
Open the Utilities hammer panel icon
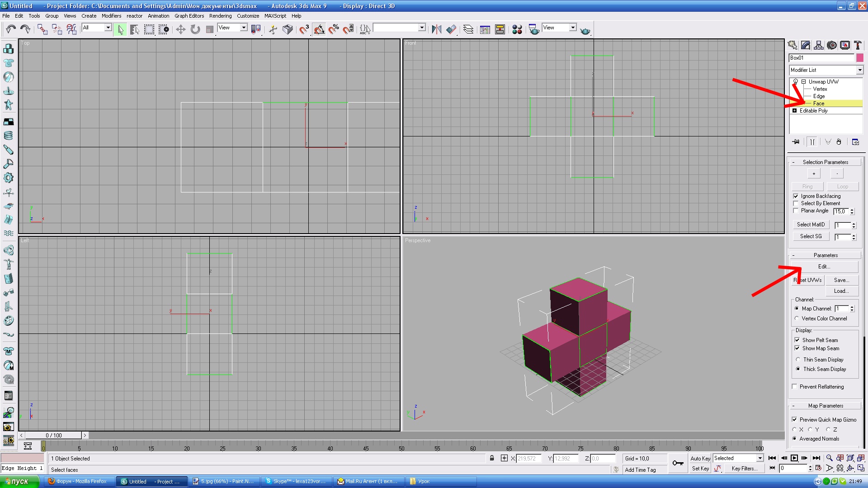point(858,45)
